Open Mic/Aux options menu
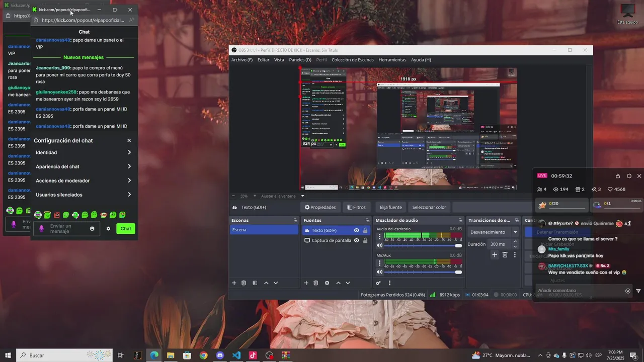The image size is (644, 362). pyautogui.click(x=379, y=262)
